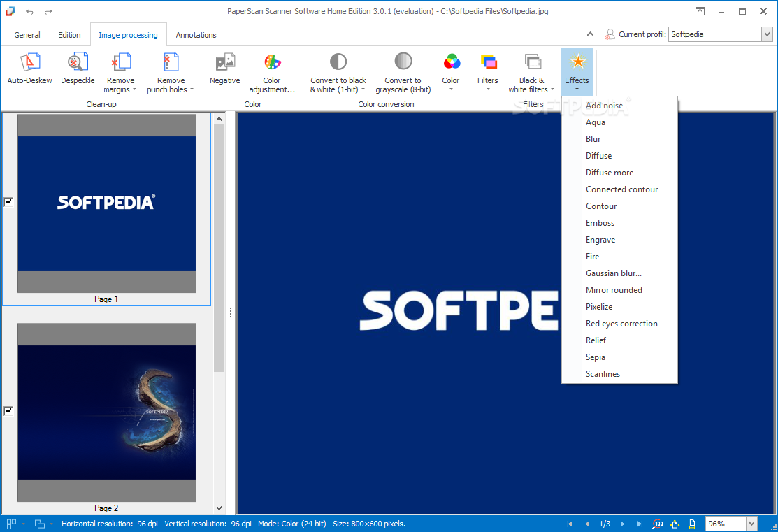Select the Page 1 thumbnail

coord(106,203)
